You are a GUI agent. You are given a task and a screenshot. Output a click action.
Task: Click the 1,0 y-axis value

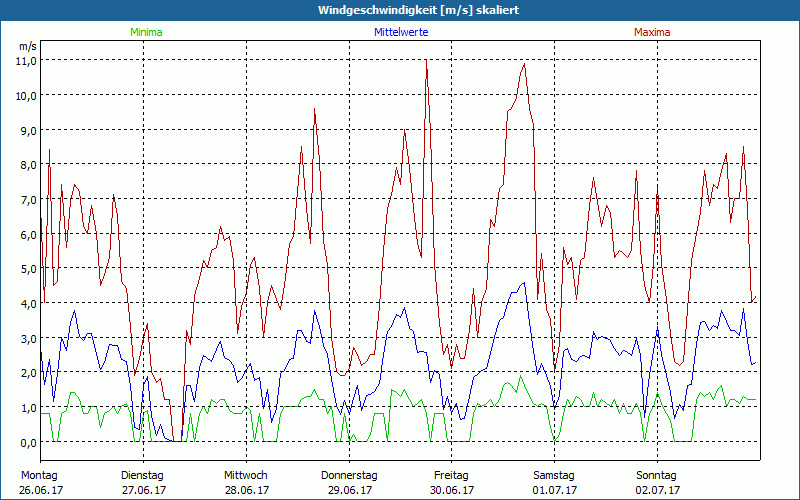point(28,408)
